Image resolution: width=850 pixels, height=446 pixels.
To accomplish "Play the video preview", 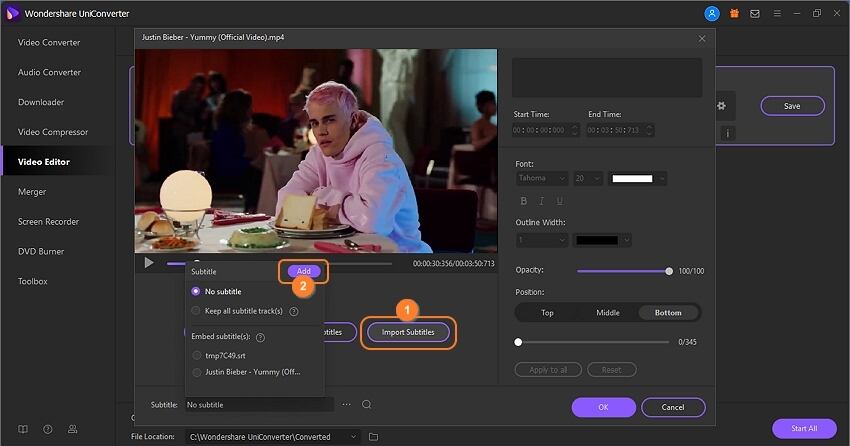I will [x=149, y=263].
